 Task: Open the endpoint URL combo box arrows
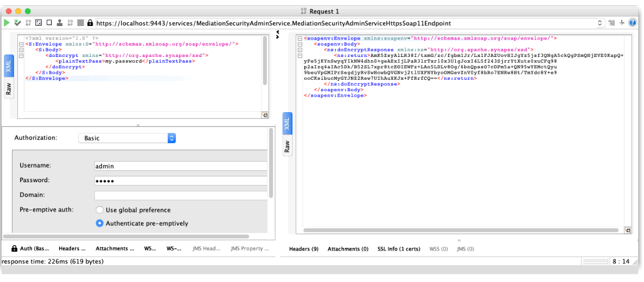600,23
